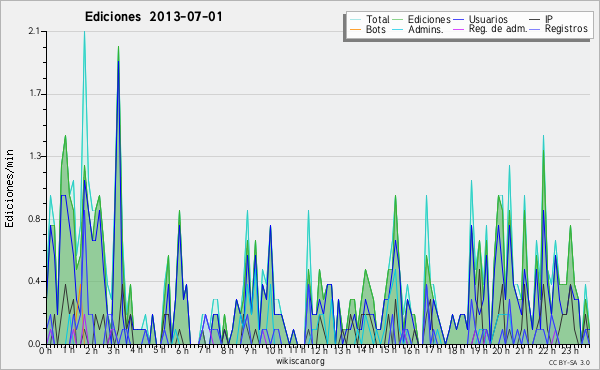
Task: Click the 'Ediciones/min' y-axis label
Action: point(9,188)
